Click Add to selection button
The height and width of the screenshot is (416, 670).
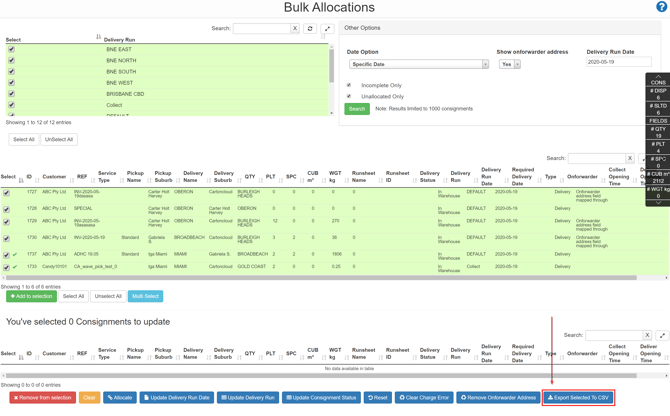(x=31, y=296)
